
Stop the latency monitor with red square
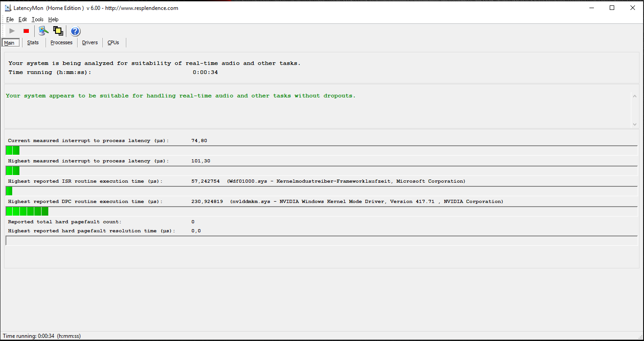26,31
